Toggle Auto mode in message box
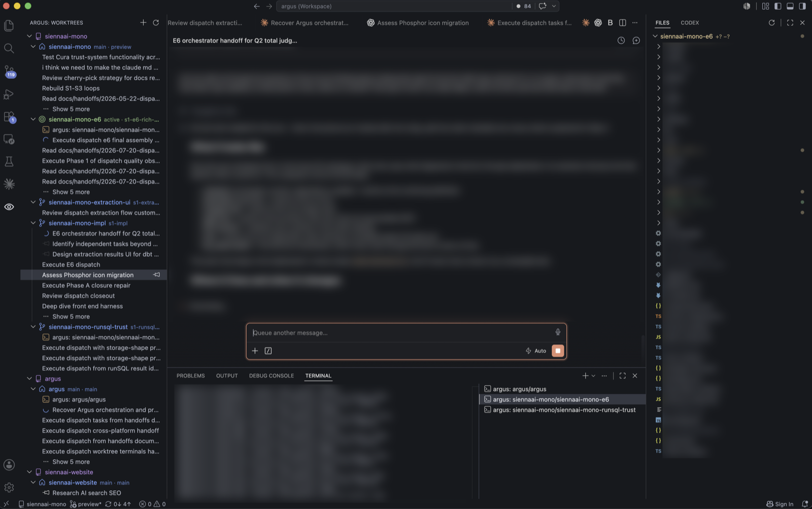Image resolution: width=812 pixels, height=509 pixels. tap(535, 351)
